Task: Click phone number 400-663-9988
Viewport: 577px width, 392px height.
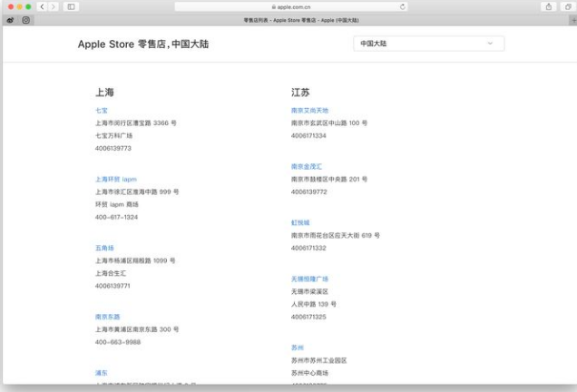Action: coord(118,342)
